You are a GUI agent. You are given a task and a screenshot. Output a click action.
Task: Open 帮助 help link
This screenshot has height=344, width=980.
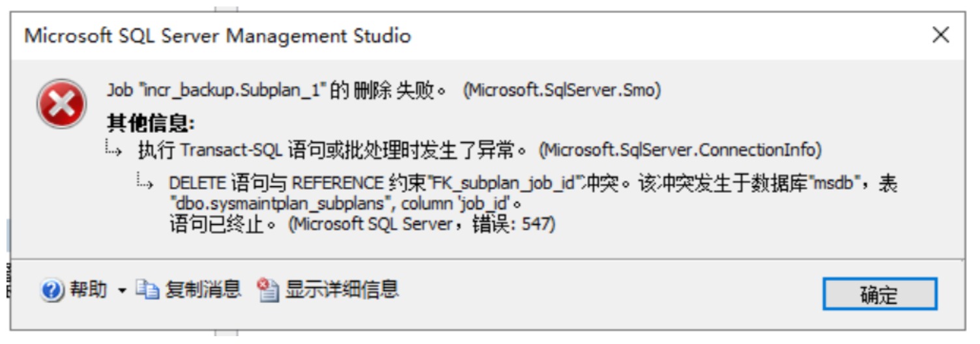pos(88,290)
